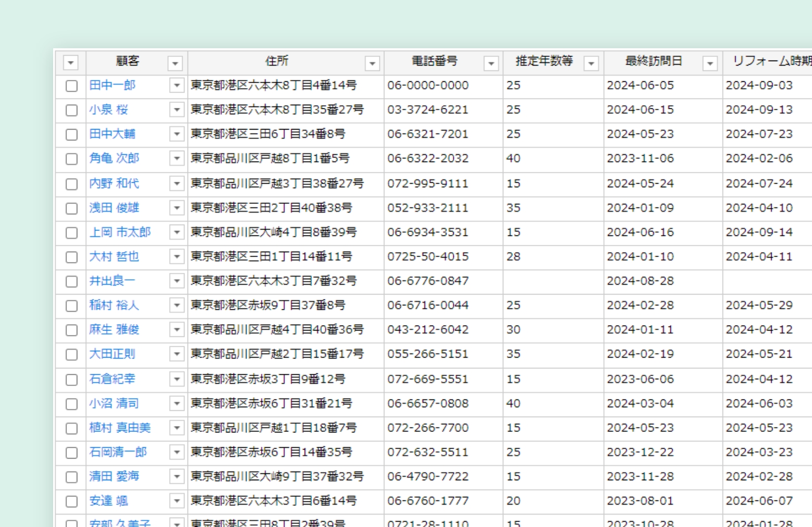This screenshot has height=527, width=812.
Task: Open customer record 清田 愛海
Action: (x=114, y=476)
